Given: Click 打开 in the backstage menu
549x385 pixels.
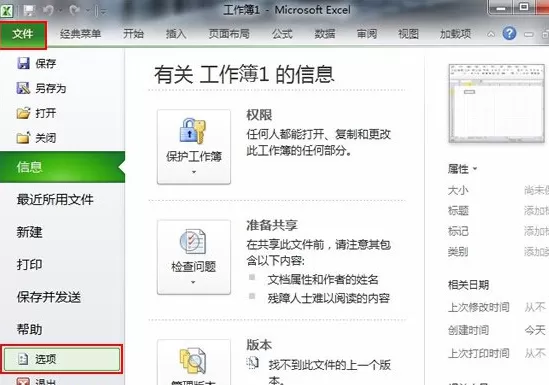Looking at the screenshot, I should 36,113.
